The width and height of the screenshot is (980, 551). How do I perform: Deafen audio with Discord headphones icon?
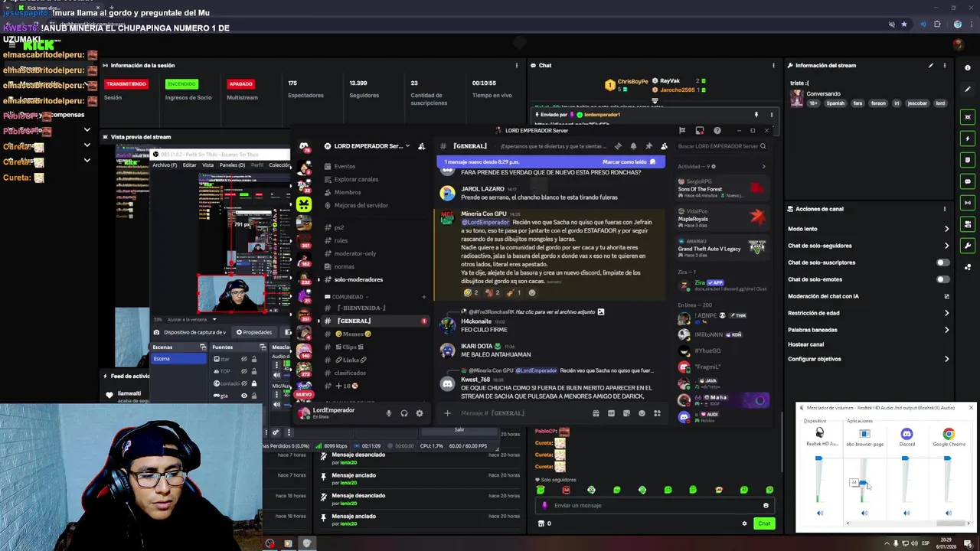403,413
